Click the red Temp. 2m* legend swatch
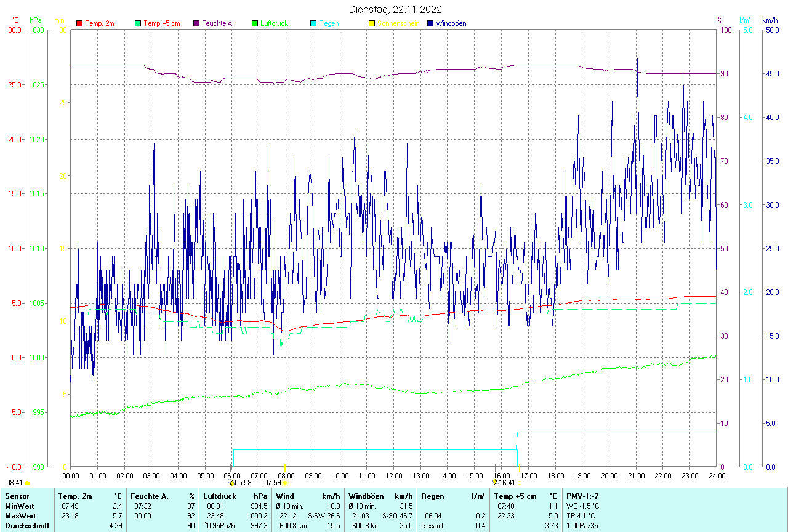The height and width of the screenshot is (532, 788). pyautogui.click(x=79, y=23)
